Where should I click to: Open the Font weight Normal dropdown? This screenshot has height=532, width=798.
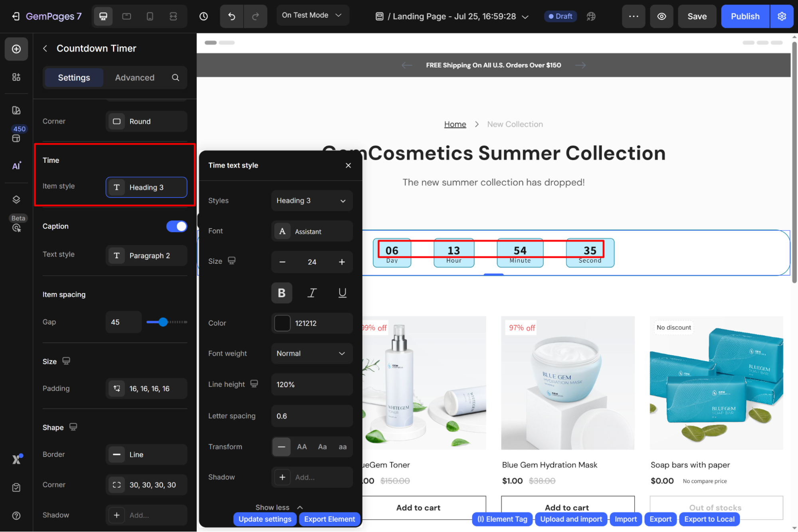312,354
